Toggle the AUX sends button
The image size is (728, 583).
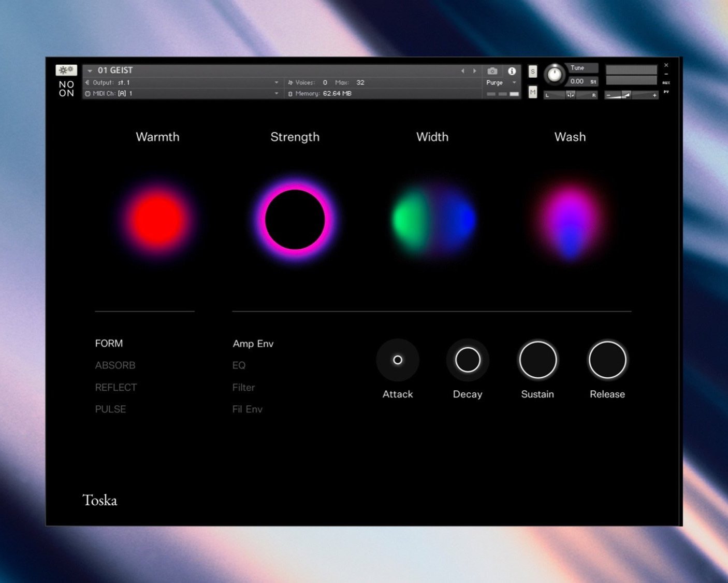coord(666,83)
